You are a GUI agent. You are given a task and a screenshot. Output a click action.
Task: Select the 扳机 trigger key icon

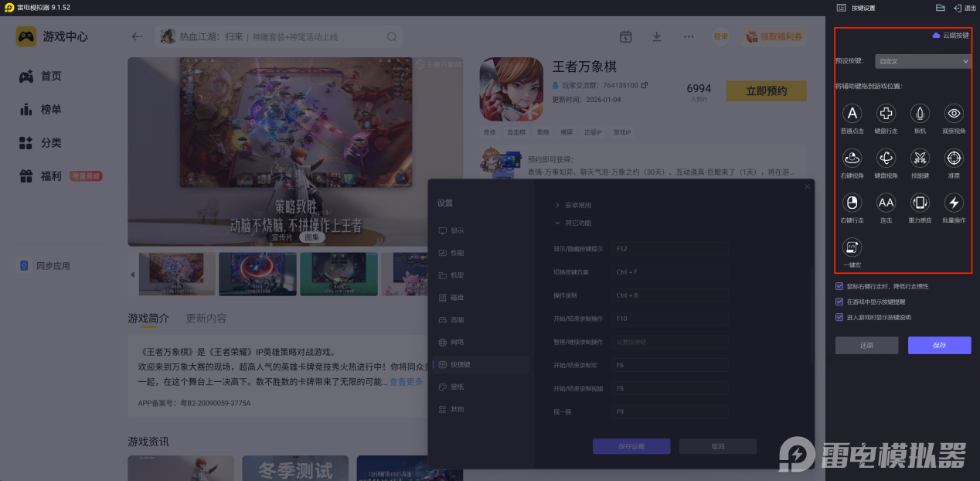click(920, 114)
